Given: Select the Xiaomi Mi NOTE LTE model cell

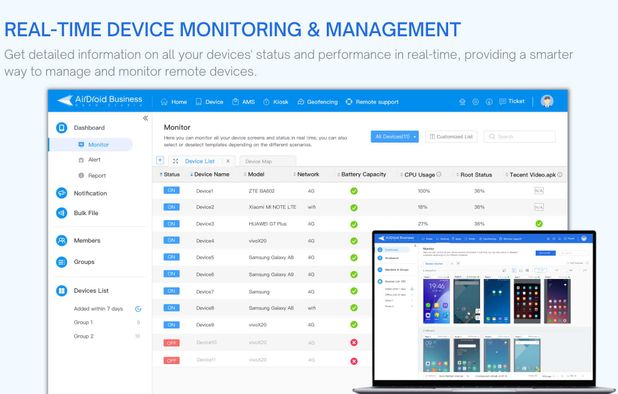Looking at the screenshot, I should coord(272,207).
